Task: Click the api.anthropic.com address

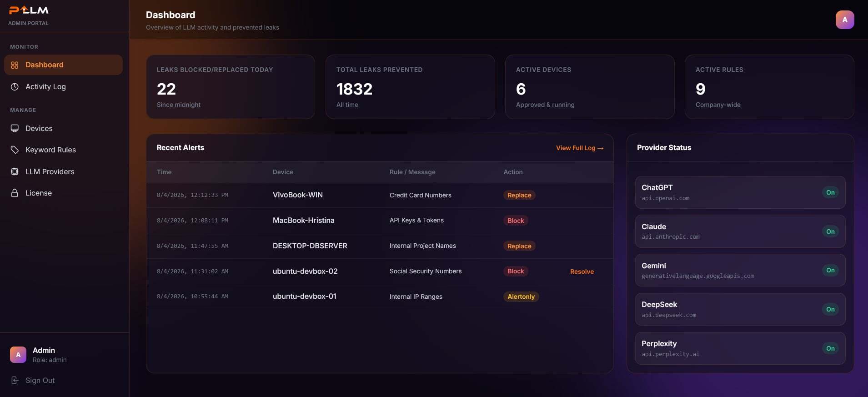Action: click(671, 237)
